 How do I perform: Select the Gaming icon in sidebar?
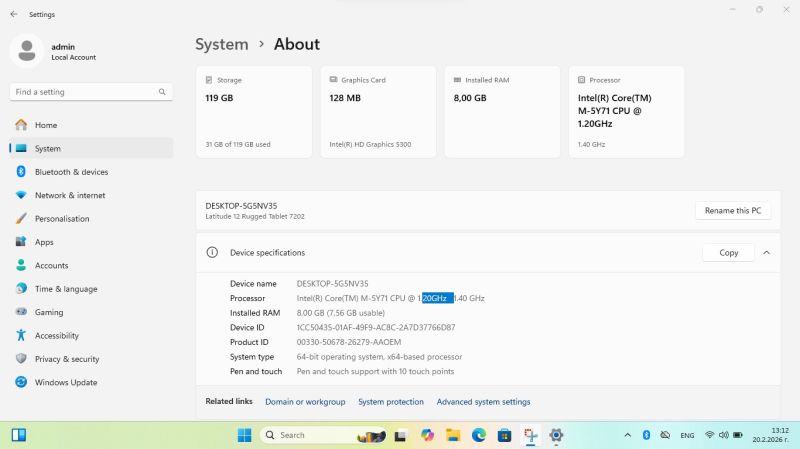20,312
